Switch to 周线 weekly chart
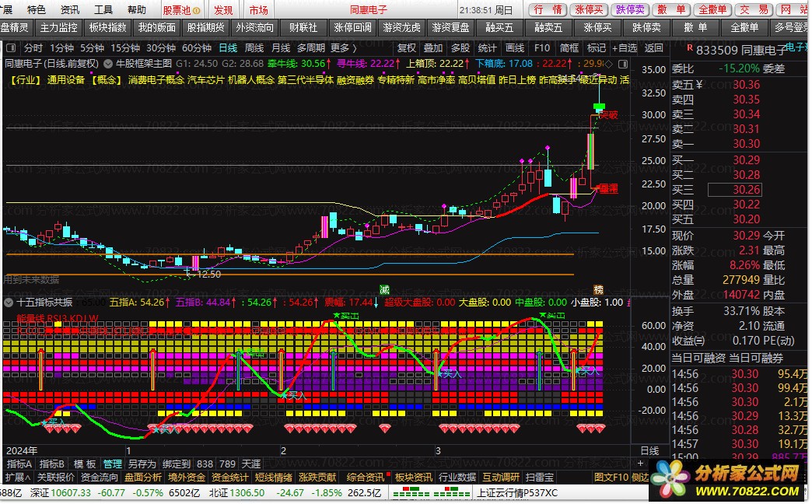The width and height of the screenshot is (812, 504). pyautogui.click(x=254, y=48)
